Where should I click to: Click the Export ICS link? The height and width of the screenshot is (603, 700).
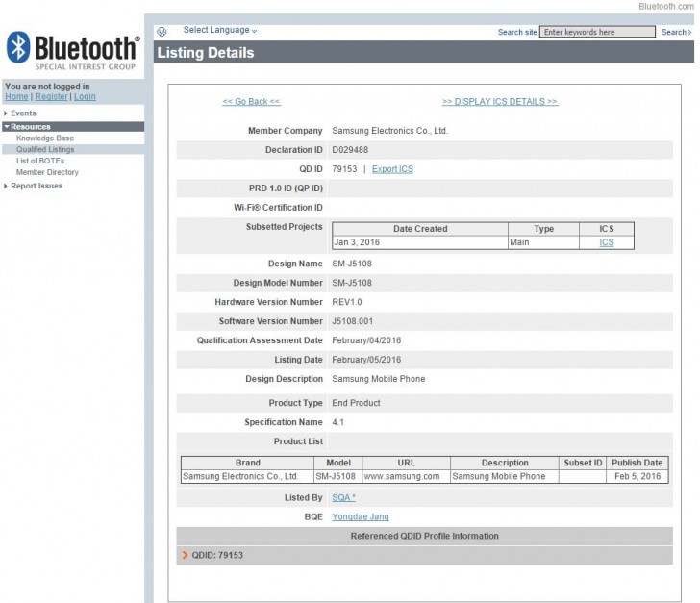[x=392, y=169]
